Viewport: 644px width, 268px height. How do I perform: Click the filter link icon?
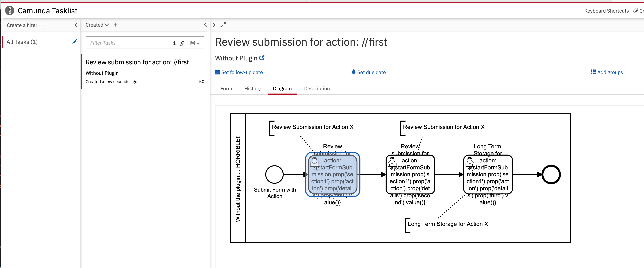182,43
